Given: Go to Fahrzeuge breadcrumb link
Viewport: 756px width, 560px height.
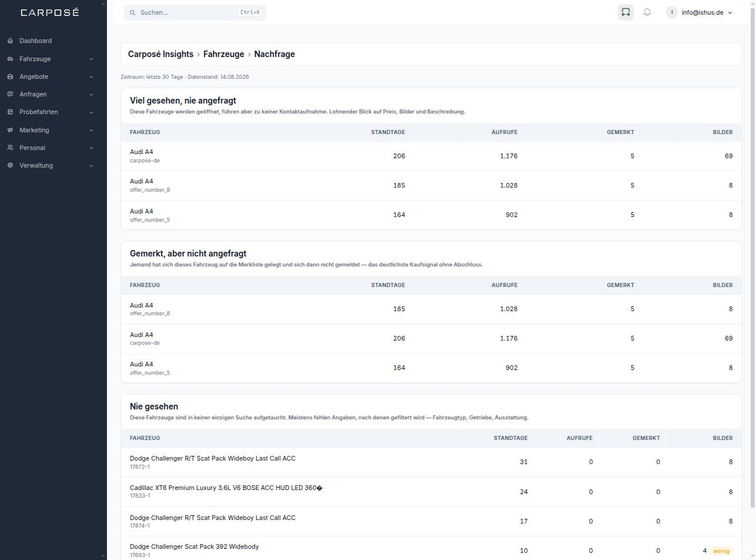Looking at the screenshot, I should 223,54.
